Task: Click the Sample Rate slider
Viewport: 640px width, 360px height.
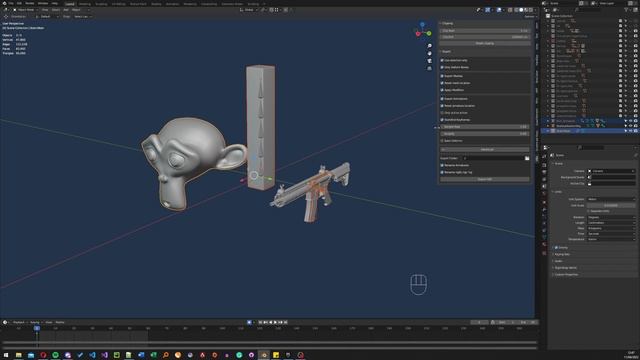Action: tap(485, 127)
